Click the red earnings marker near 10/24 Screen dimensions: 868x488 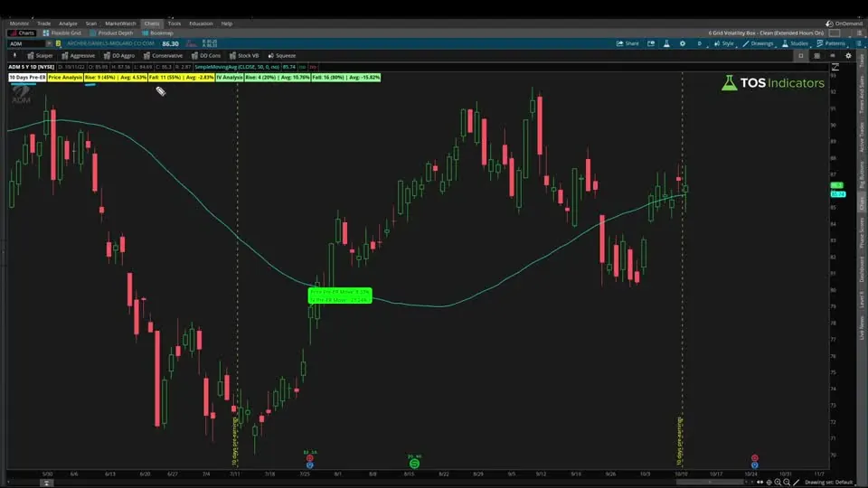[x=754, y=458]
